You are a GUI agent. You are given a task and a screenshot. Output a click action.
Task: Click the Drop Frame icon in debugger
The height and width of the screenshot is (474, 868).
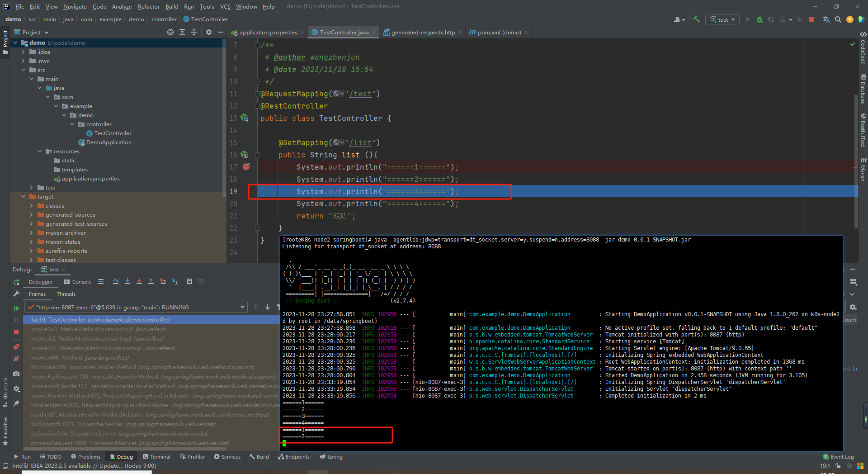pyautogui.click(x=163, y=281)
